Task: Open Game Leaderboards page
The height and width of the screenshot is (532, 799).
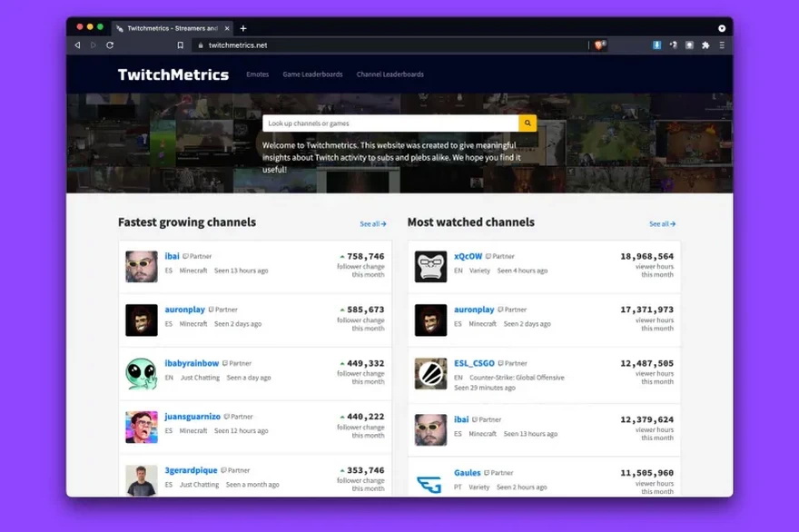Action: pos(312,74)
